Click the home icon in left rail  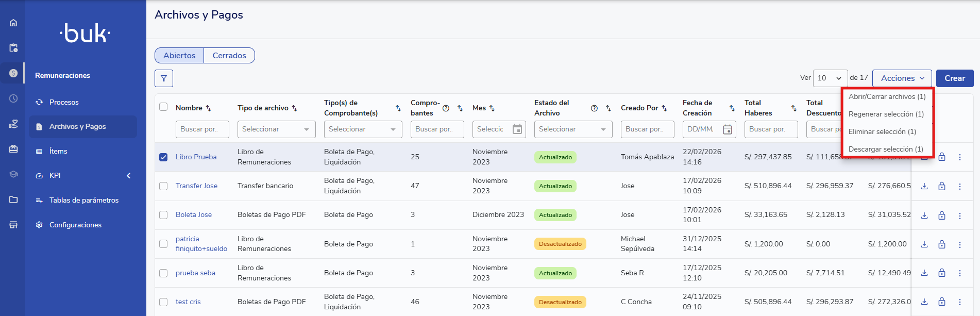13,23
